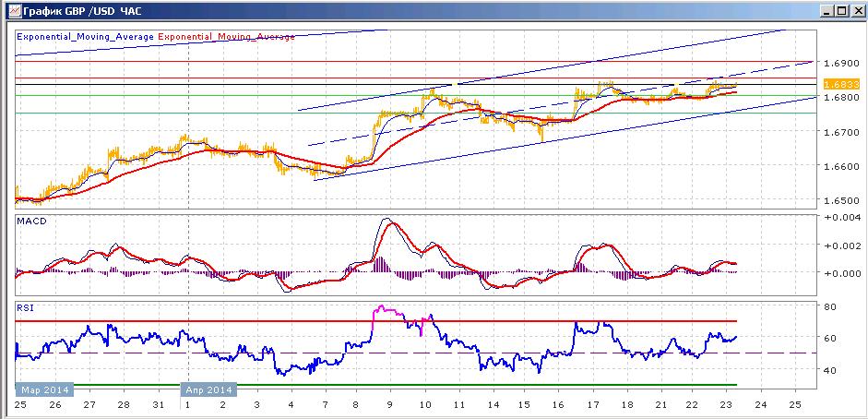Click the +0.004 MACD axis value
Viewport: 868px width, 419px height.
[x=842, y=216]
